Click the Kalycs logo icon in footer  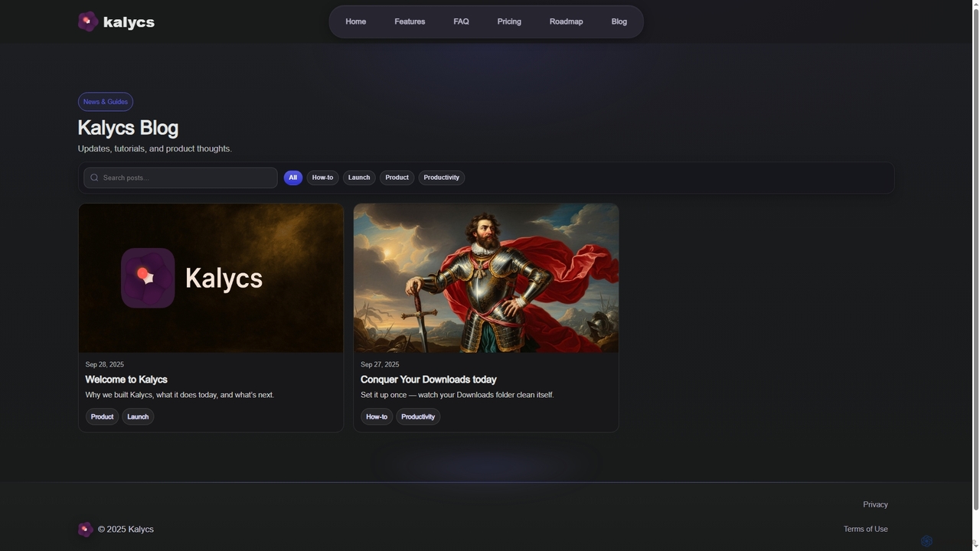85,529
